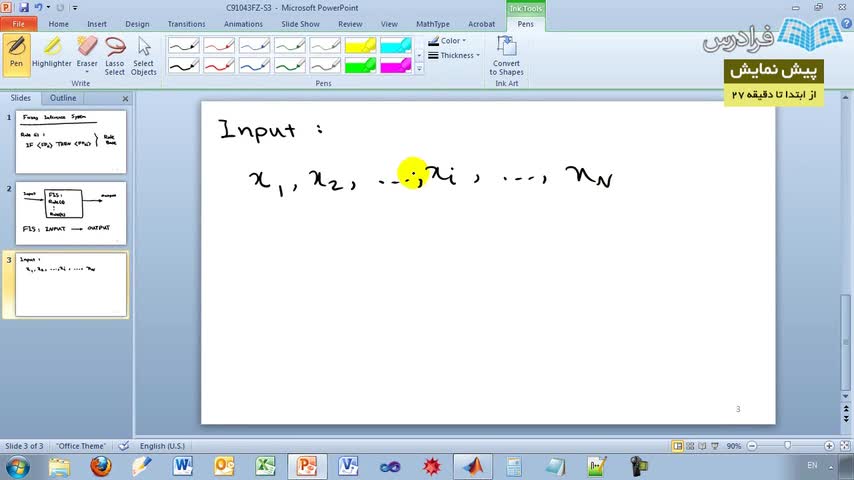
Task: Choose top-row thin black pen style
Action: coord(184,45)
